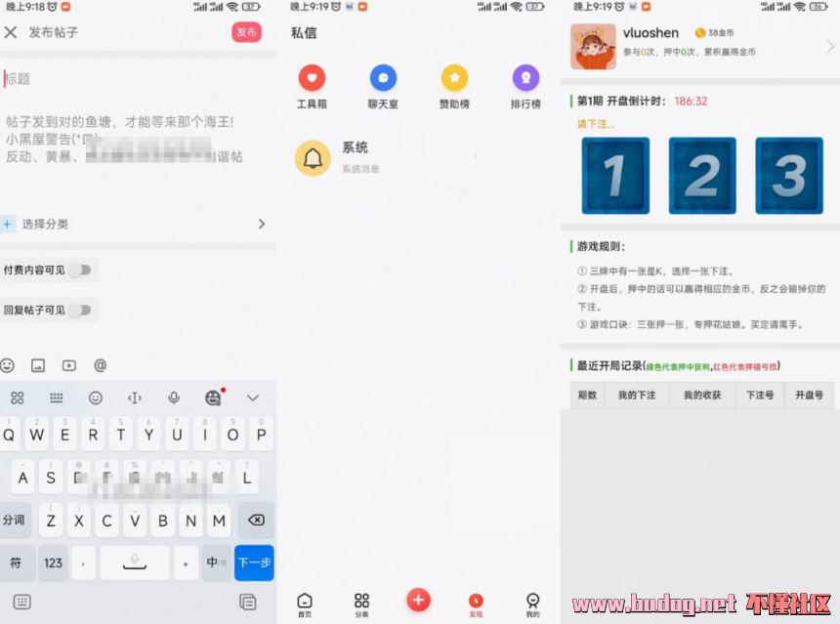The image size is (840, 624).
Task: Tap the 开盘号 column header
Action: click(809, 395)
